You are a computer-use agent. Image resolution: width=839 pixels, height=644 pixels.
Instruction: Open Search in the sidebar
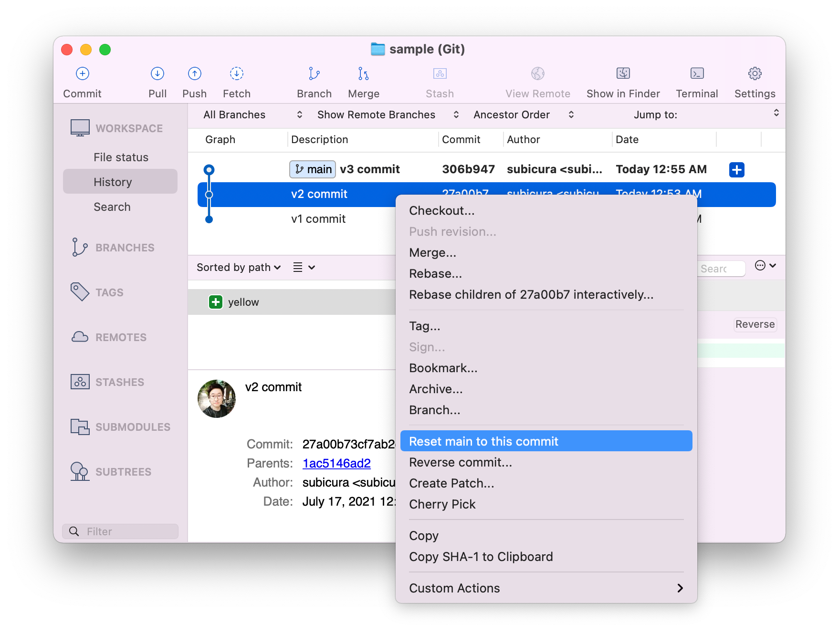121,207
